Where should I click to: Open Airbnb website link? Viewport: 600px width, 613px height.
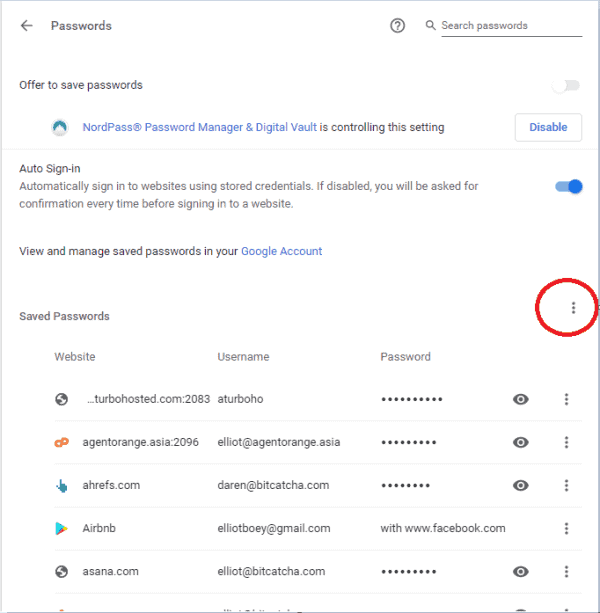[99, 529]
